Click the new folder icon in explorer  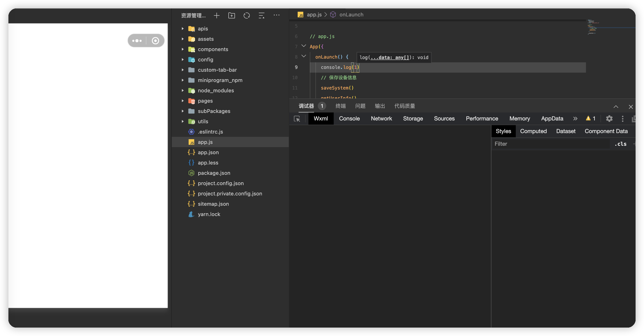pos(231,15)
